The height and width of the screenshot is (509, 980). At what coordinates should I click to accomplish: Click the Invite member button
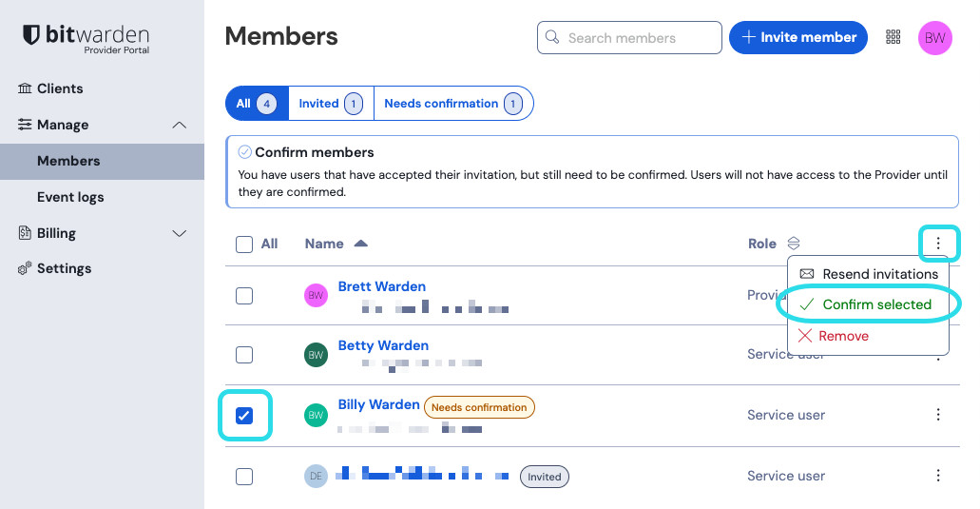798,37
